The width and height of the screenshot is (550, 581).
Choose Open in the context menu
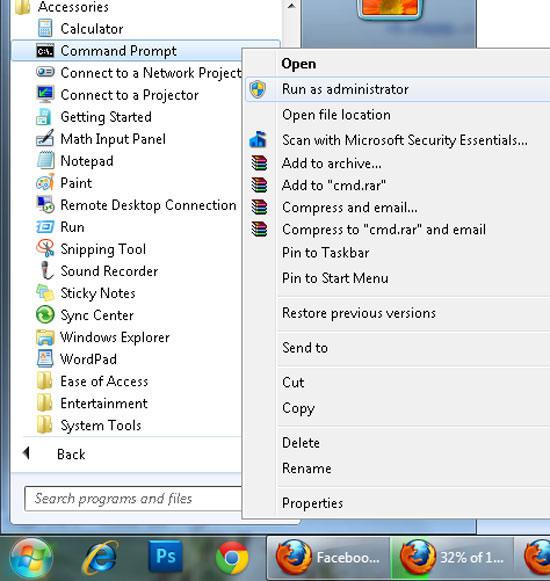tap(397, 64)
